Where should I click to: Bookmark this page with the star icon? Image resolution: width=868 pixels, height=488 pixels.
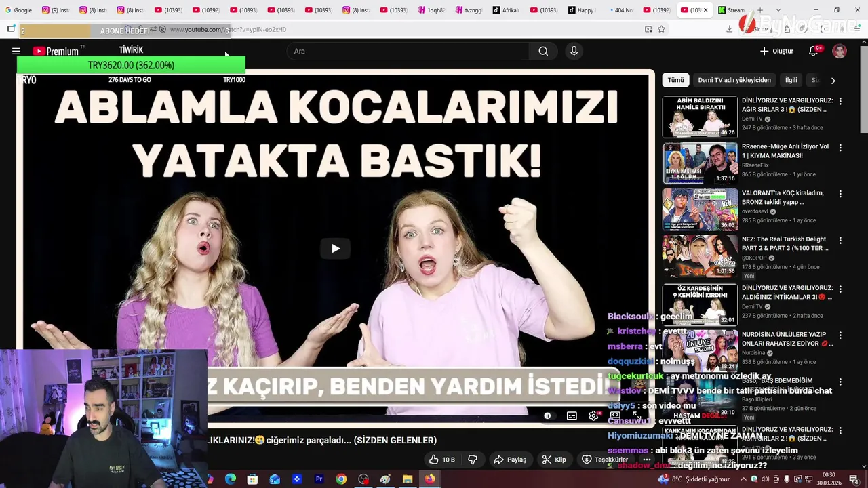tap(661, 29)
